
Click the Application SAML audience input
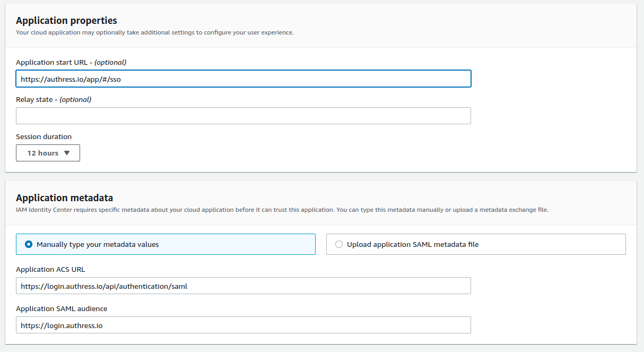[243, 325]
